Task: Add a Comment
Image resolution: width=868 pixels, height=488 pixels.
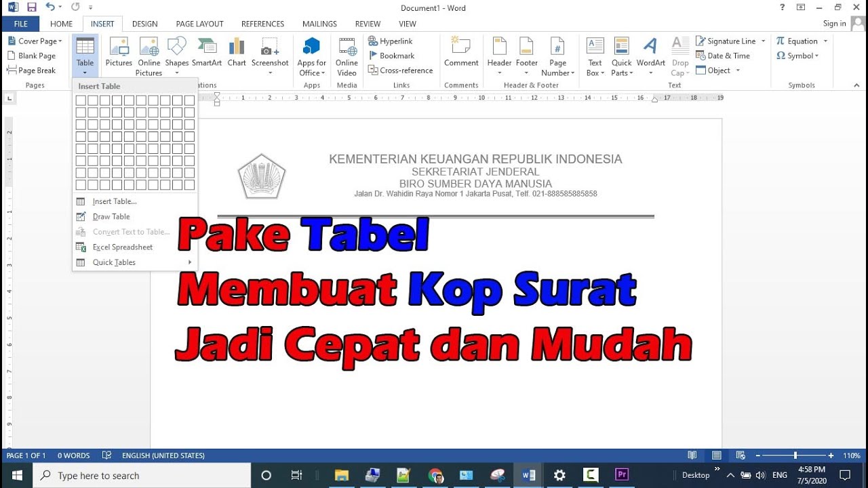Action: pyautogui.click(x=461, y=53)
